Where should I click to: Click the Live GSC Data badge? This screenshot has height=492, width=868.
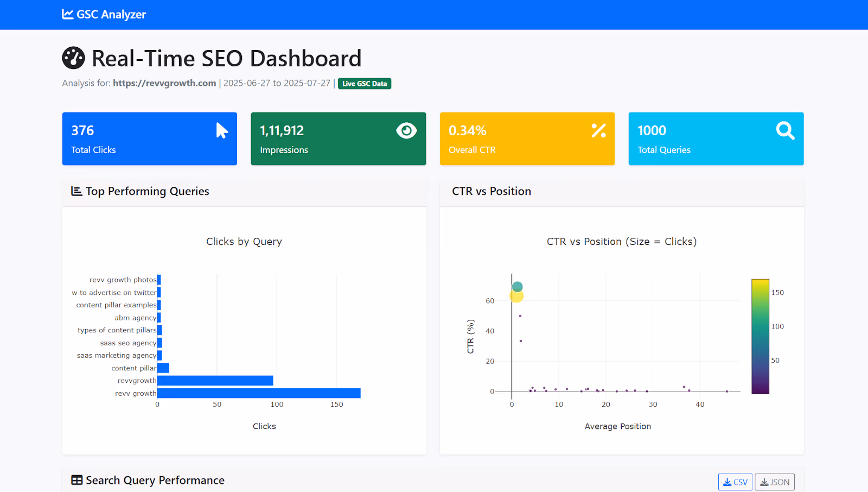[364, 83]
